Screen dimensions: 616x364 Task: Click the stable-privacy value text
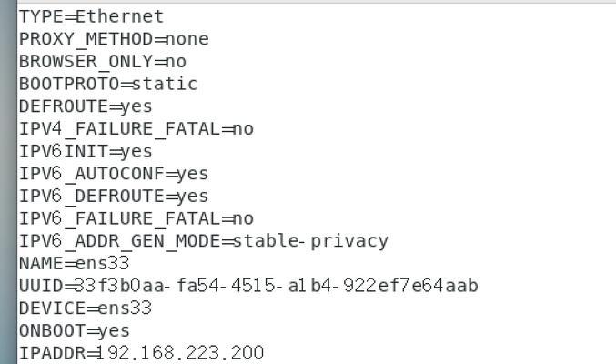coord(311,241)
